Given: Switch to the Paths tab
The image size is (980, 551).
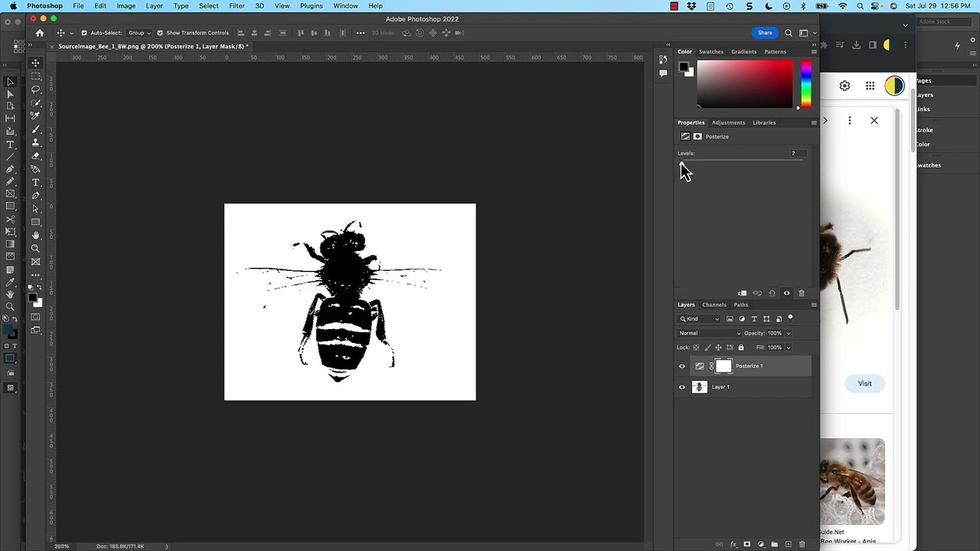Looking at the screenshot, I should pos(740,305).
